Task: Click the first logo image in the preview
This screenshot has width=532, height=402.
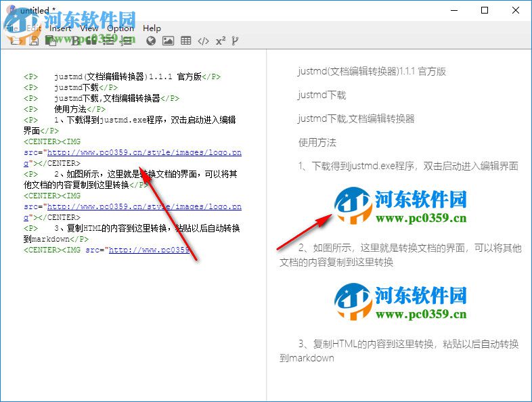Action: pyautogui.click(x=401, y=206)
